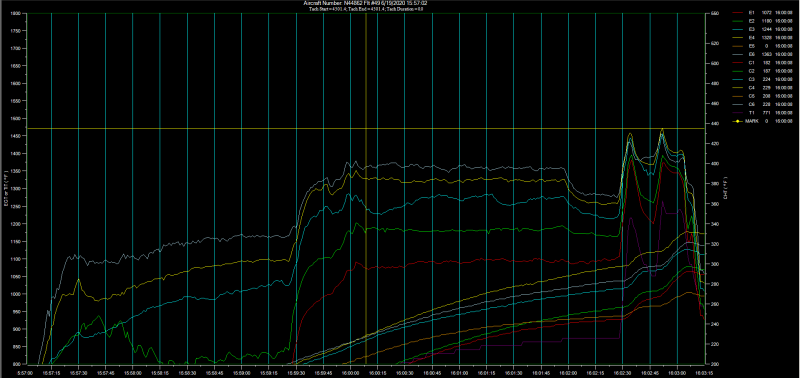Click the MARK yellow dot icon in legend
This screenshot has height=378, width=800.
pyautogui.click(x=738, y=121)
